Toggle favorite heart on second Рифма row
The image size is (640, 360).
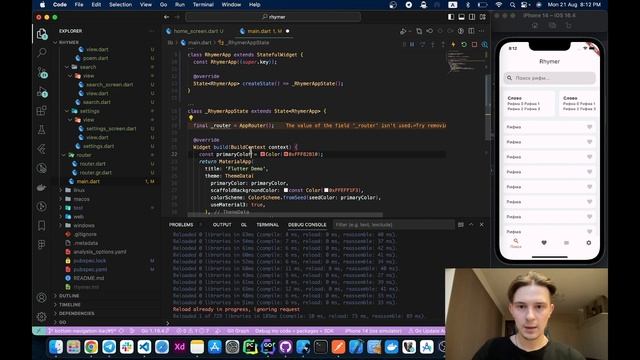click(589, 142)
